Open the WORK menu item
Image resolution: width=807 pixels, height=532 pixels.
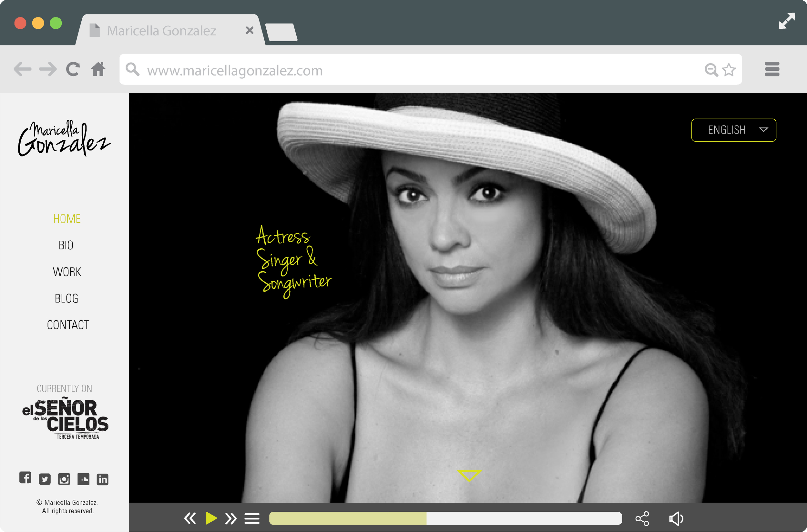(x=66, y=271)
